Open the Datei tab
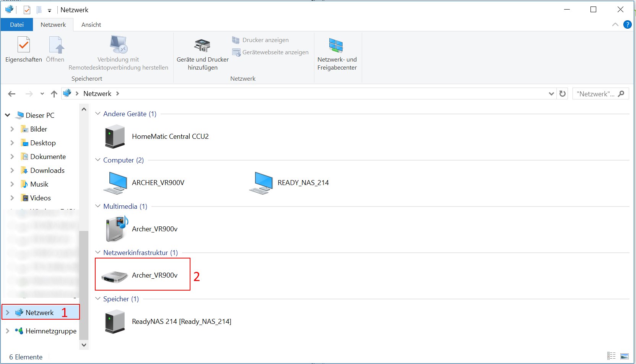636x364 pixels. pos(17,24)
